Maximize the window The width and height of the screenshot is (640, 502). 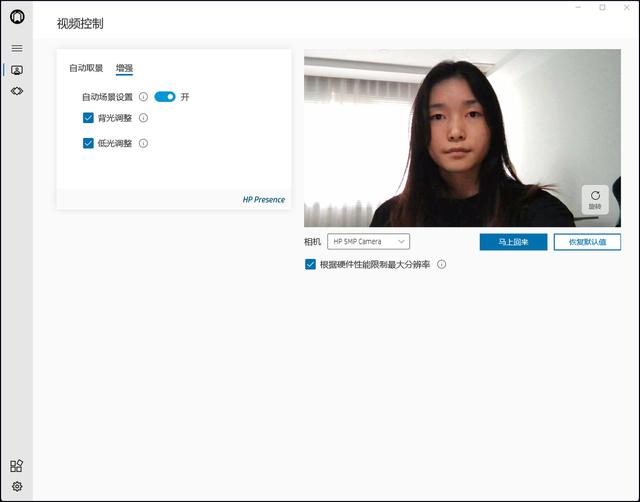point(602,7)
